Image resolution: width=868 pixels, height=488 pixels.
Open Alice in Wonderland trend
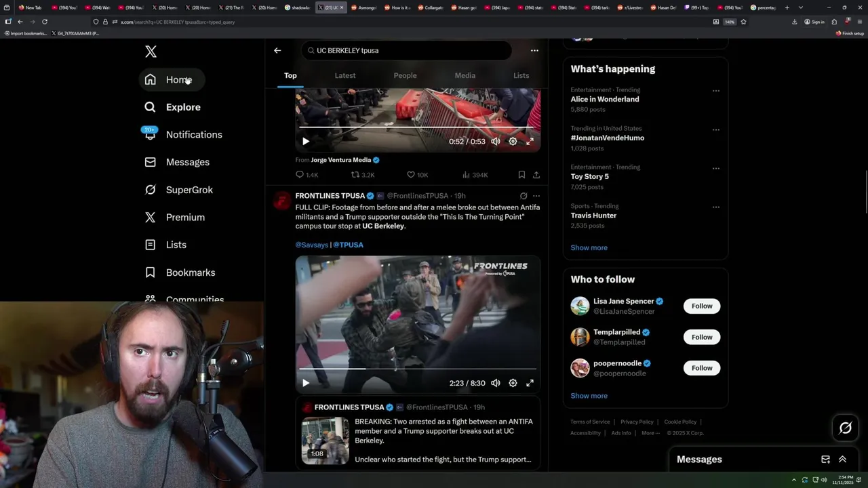click(x=604, y=99)
